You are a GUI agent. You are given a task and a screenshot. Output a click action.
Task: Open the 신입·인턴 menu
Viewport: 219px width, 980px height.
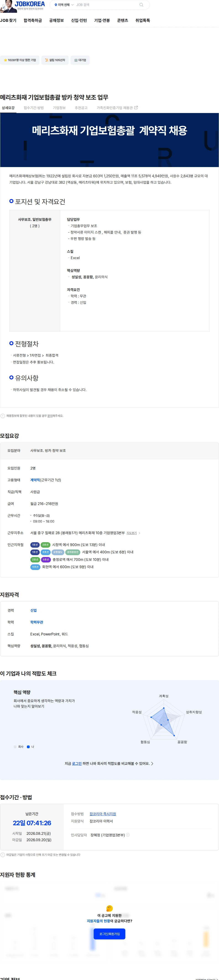pyautogui.click(x=79, y=21)
